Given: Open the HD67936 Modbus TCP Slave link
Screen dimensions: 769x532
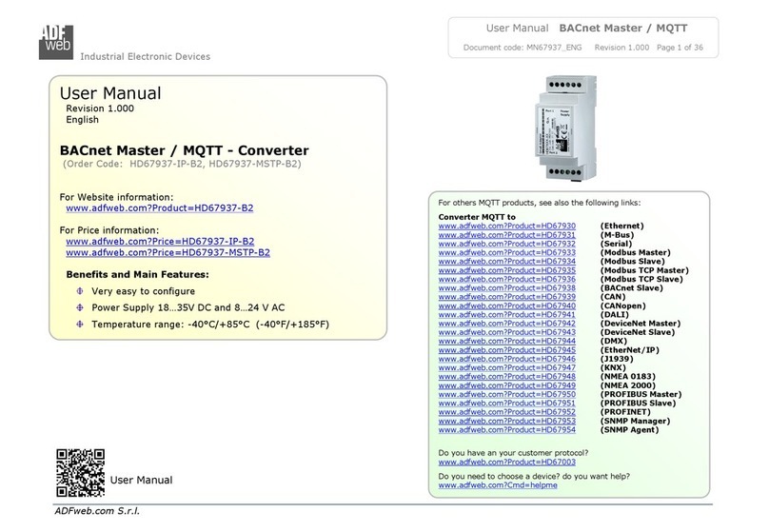Looking at the screenshot, I should (x=507, y=279).
